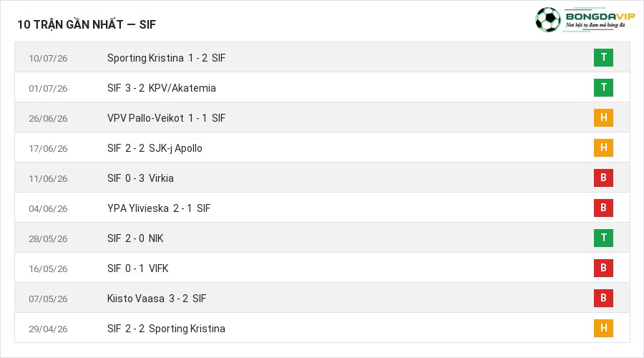This screenshot has width=644, height=358.
Task: Click the green T badge for 10/07/26 match
Action: pyautogui.click(x=603, y=57)
